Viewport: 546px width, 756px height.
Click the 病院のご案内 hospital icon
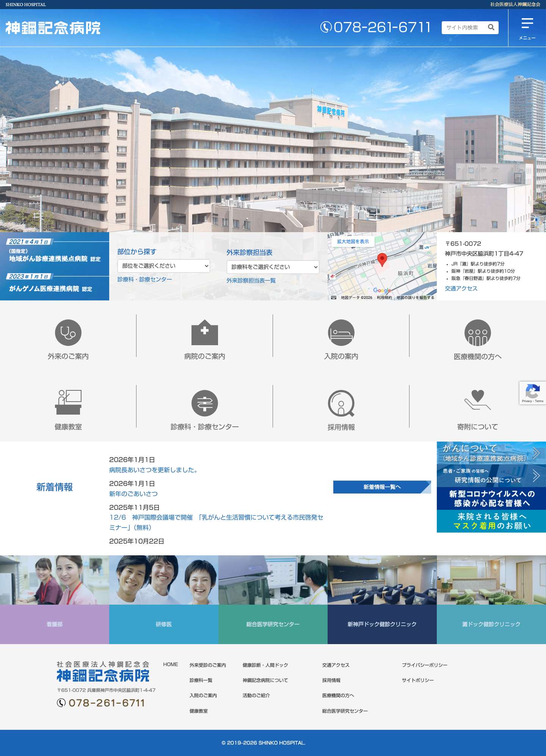205,333
